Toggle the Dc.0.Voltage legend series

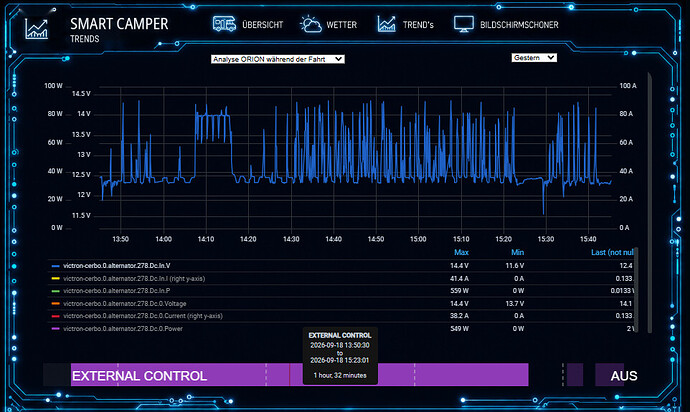[125, 304]
